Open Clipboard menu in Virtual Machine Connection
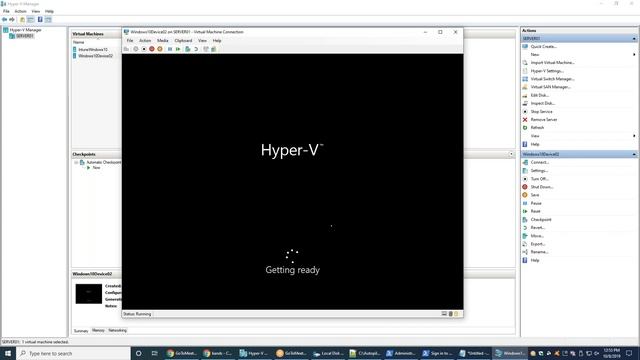Image resolution: width=640 pixels, height=360 pixels. click(183, 41)
